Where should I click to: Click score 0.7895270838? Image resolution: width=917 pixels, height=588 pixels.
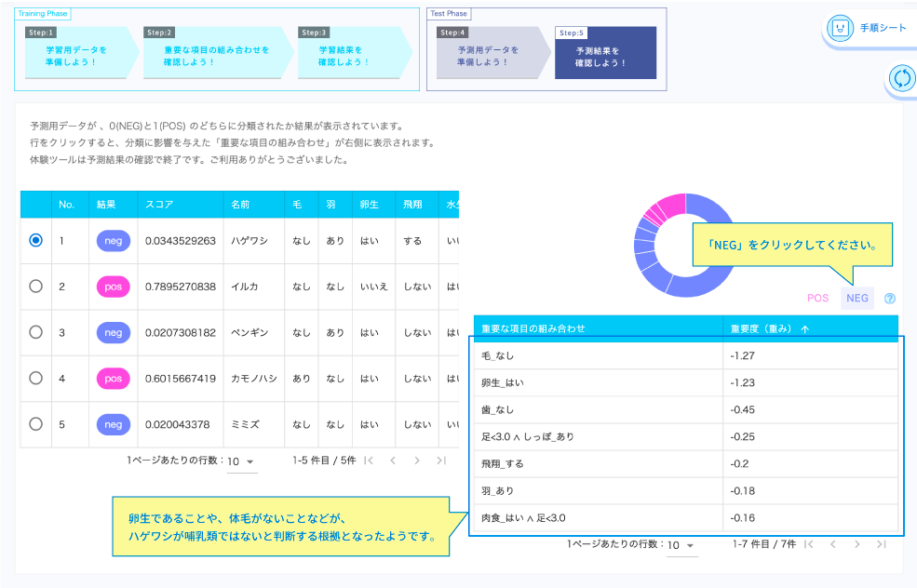pos(180,287)
